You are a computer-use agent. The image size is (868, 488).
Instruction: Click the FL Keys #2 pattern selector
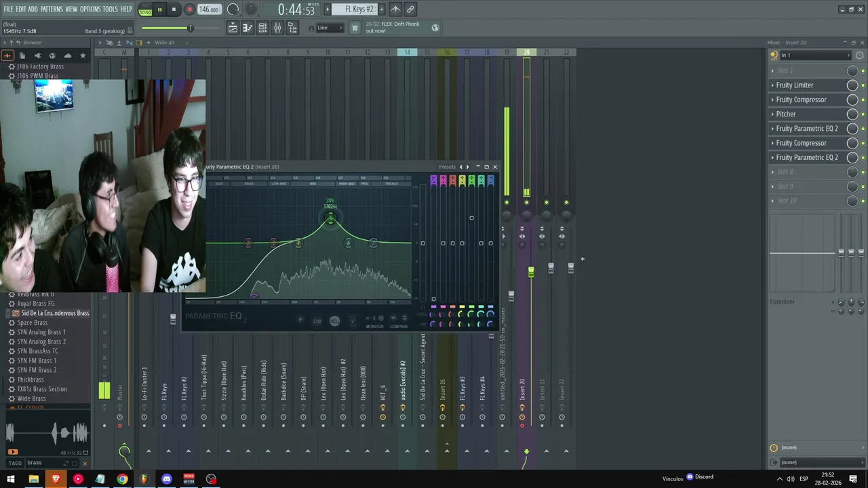[x=359, y=9]
